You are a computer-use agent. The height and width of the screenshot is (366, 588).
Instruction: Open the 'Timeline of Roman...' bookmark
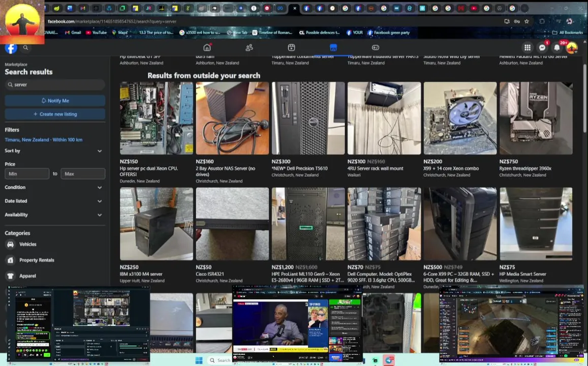(x=272, y=33)
